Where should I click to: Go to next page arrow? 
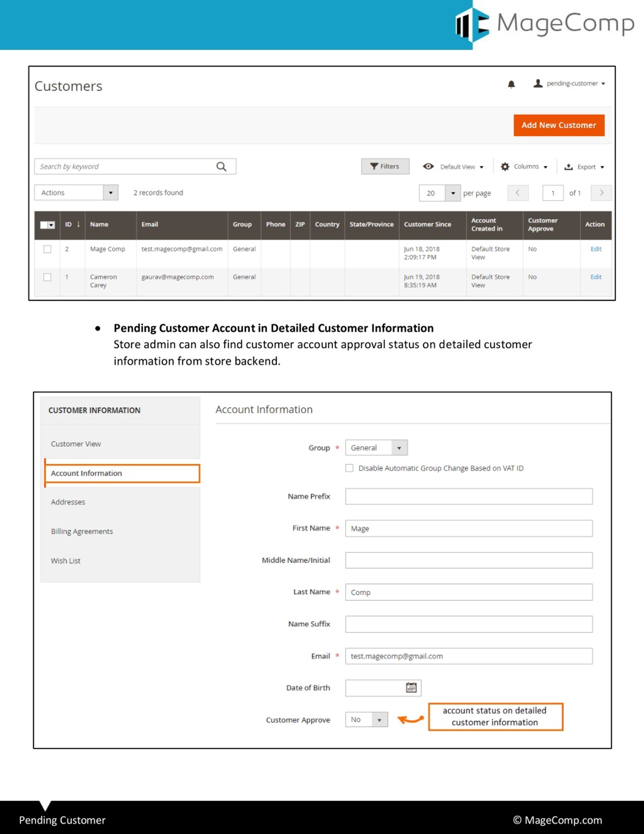(601, 193)
